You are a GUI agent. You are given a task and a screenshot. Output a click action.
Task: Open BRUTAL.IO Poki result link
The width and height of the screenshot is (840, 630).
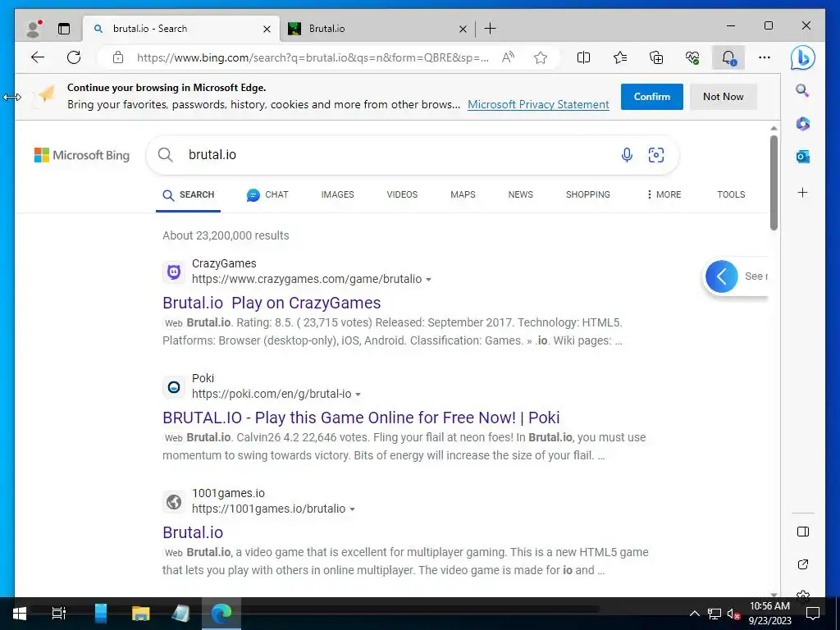point(361,418)
